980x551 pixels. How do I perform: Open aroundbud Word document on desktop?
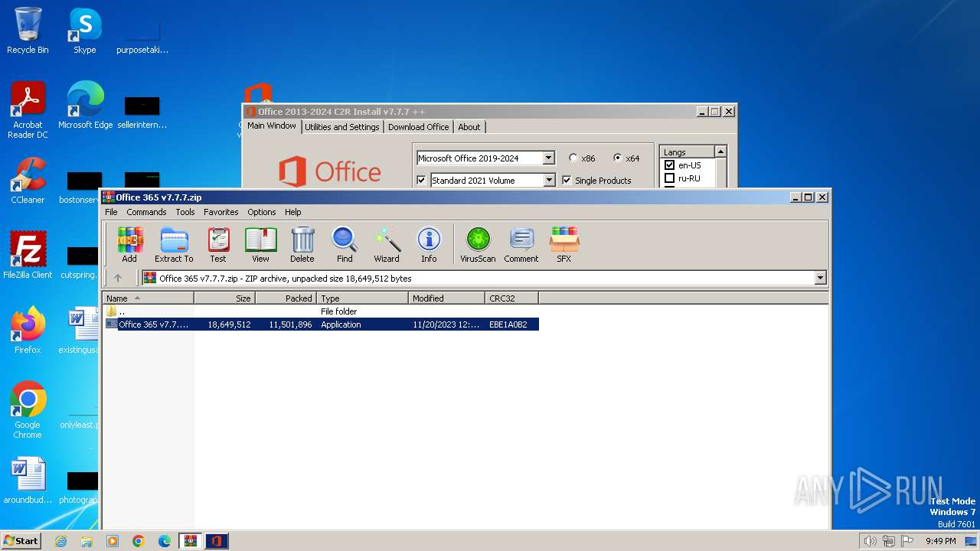(28, 481)
